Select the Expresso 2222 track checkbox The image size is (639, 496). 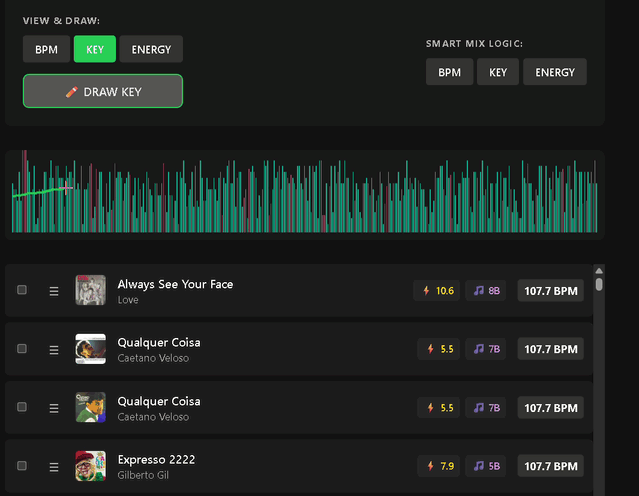pyautogui.click(x=22, y=466)
